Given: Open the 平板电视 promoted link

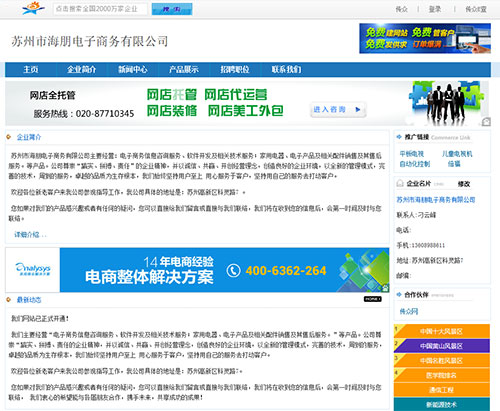Looking at the screenshot, I should pyautogui.click(x=412, y=154).
